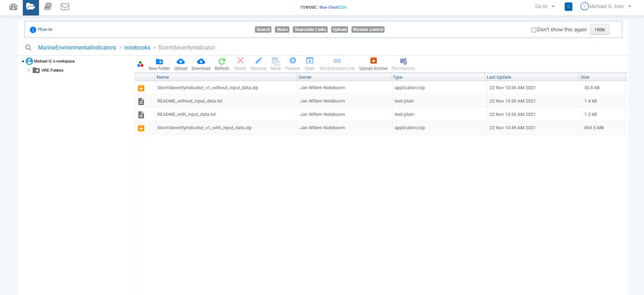
Task: Click the magnifier search icon
Action: [28, 48]
